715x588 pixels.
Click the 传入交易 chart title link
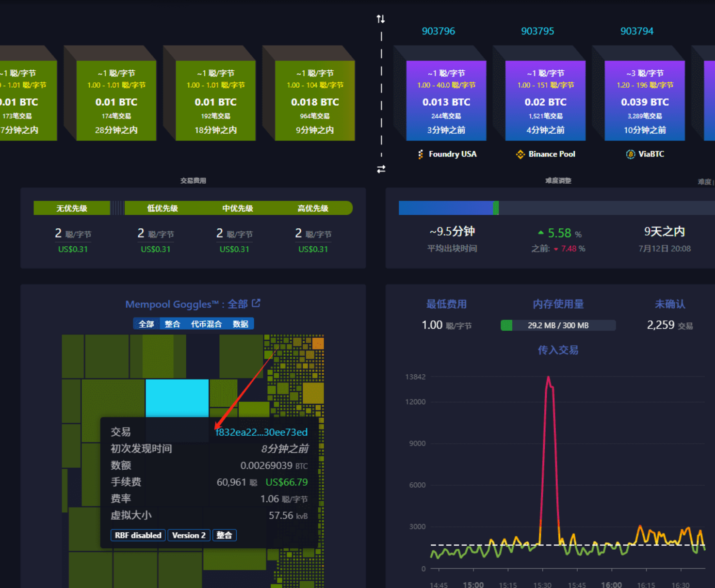click(x=558, y=350)
